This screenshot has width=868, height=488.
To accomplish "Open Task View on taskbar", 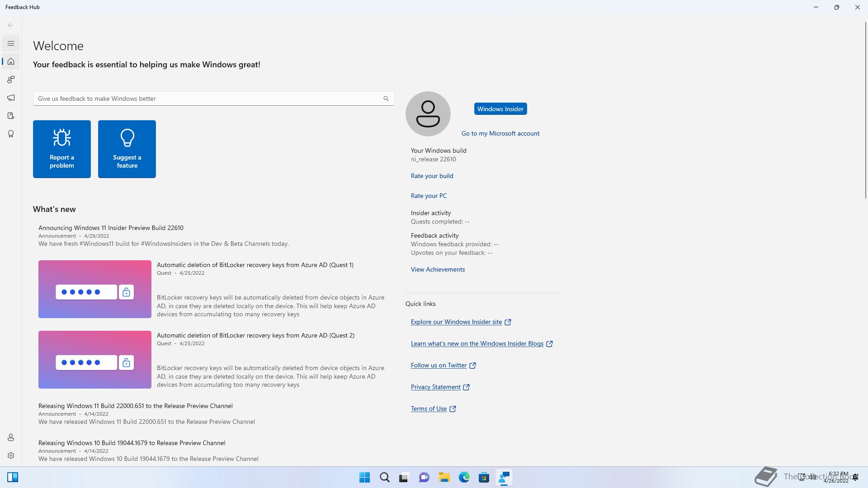I will 404,477.
